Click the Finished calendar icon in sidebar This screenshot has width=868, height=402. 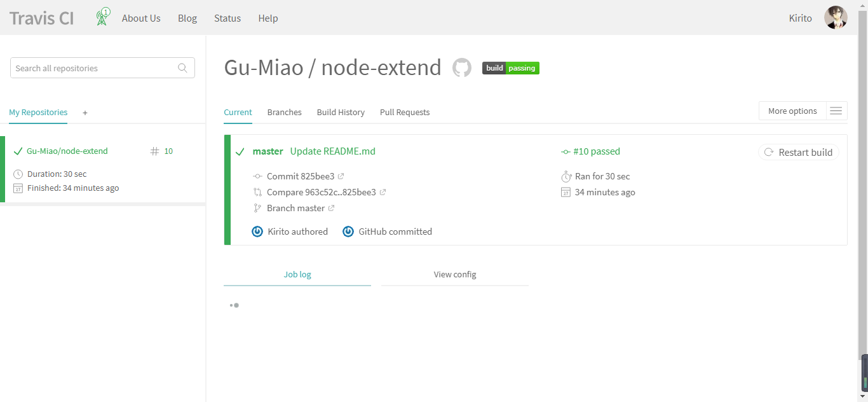(18, 188)
